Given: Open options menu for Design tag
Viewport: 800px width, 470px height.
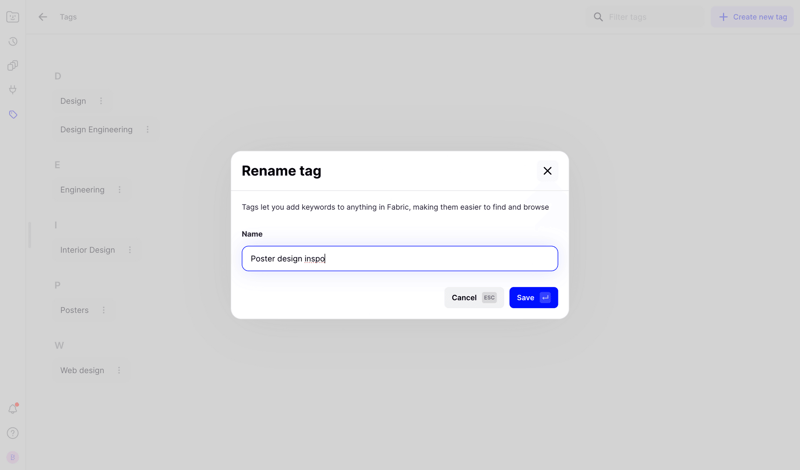Looking at the screenshot, I should 101,101.
